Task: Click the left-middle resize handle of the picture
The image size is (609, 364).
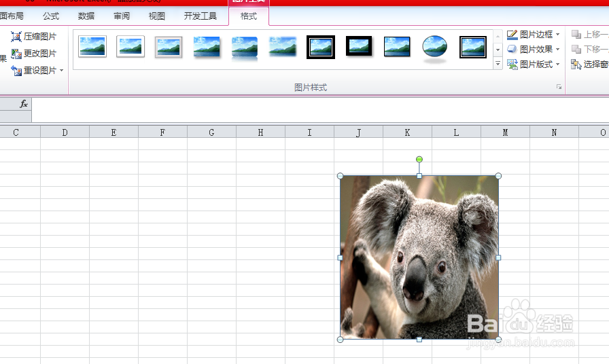Action: (341, 257)
